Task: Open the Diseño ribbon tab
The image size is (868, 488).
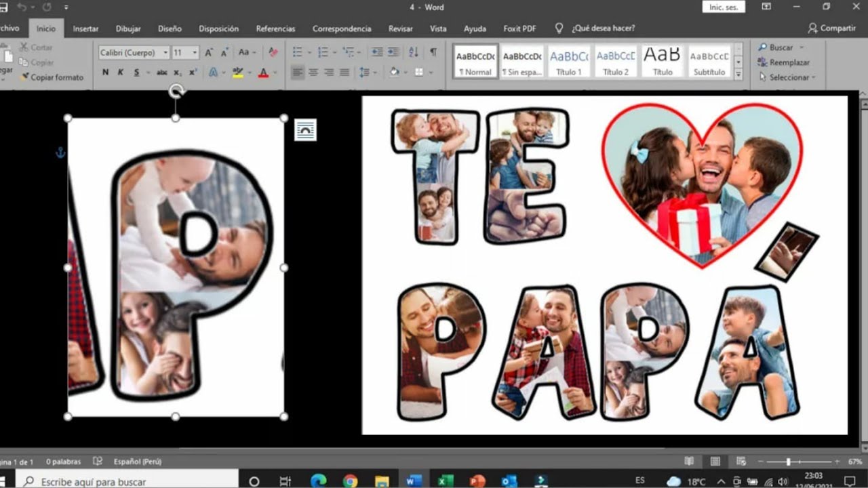Action: point(170,28)
